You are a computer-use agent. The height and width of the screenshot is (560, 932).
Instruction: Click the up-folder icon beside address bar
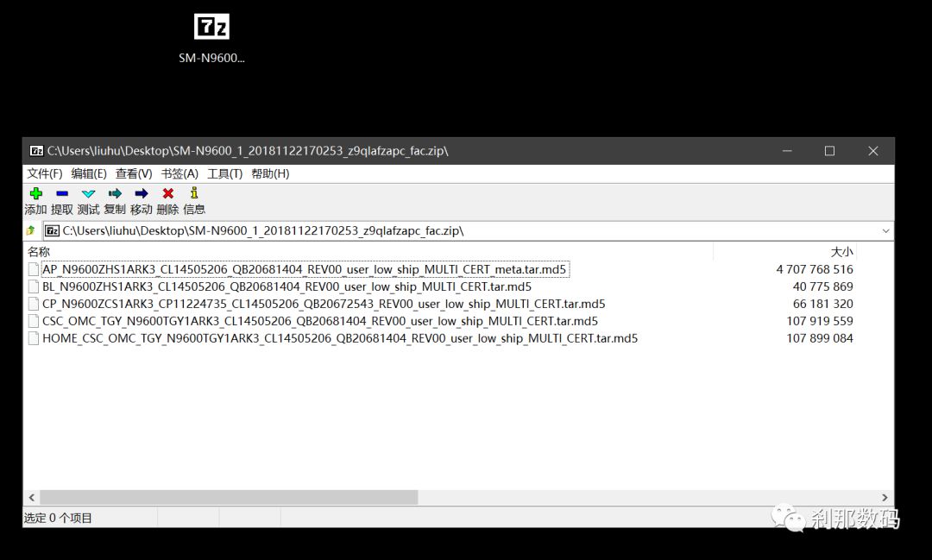(31, 231)
